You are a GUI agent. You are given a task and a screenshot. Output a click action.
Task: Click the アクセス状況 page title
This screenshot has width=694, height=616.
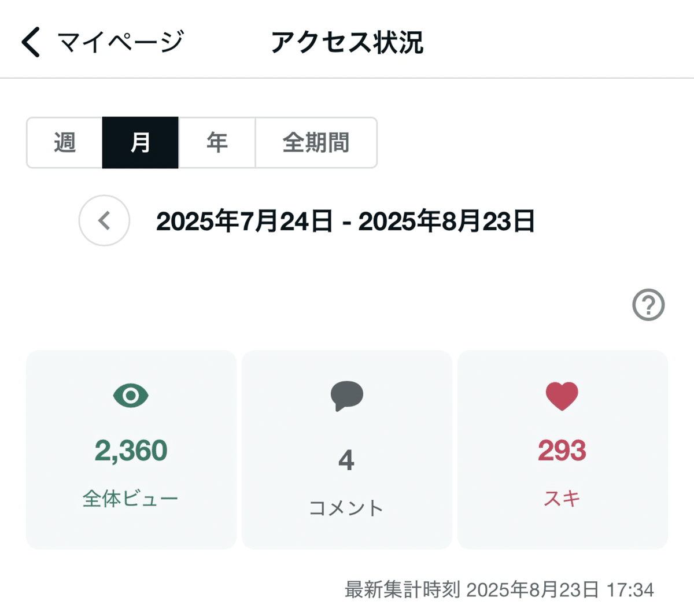click(347, 42)
